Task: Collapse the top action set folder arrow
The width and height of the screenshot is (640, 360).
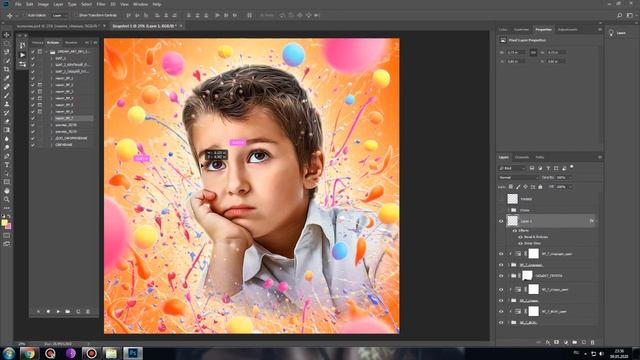Action: pyautogui.click(x=46, y=52)
